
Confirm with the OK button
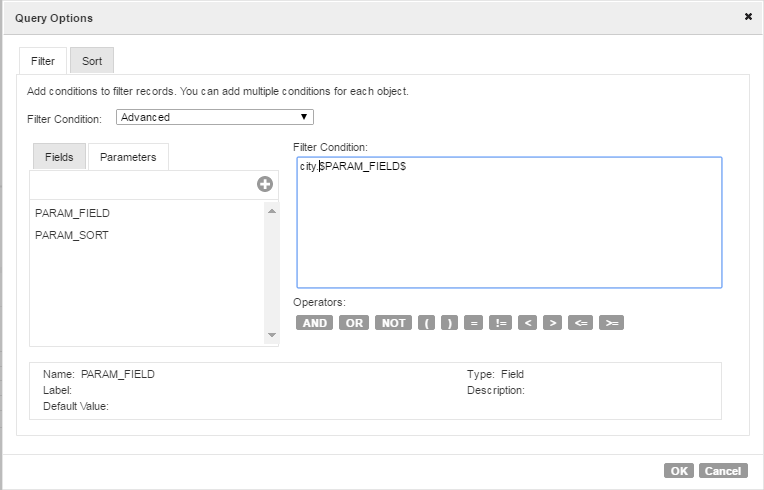pyautogui.click(x=679, y=471)
